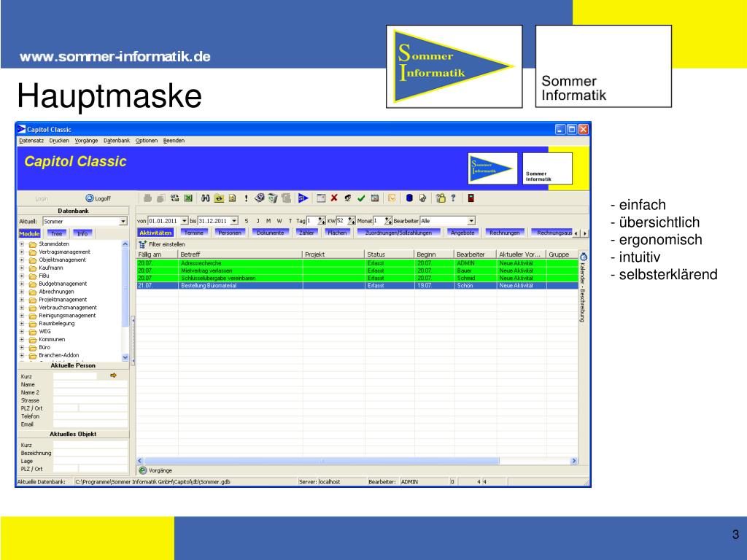Click the W period shortcut button
The height and width of the screenshot is (560, 747).
tap(279, 221)
